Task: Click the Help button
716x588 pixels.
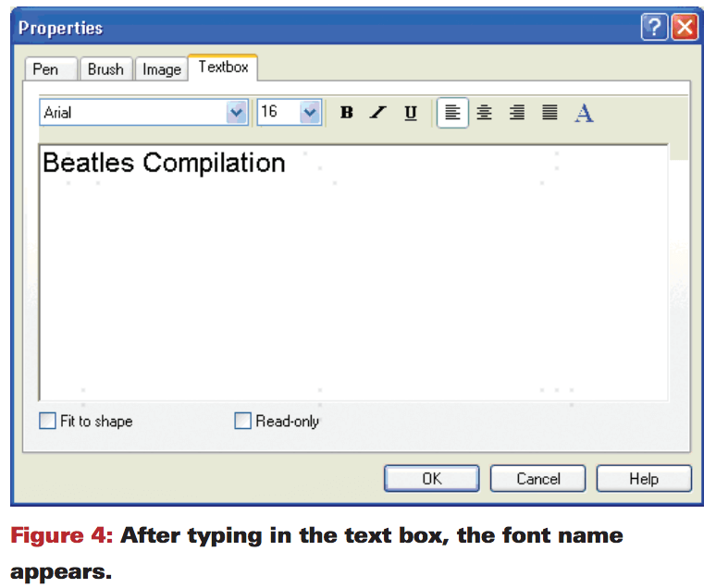Action: pyautogui.click(x=644, y=478)
